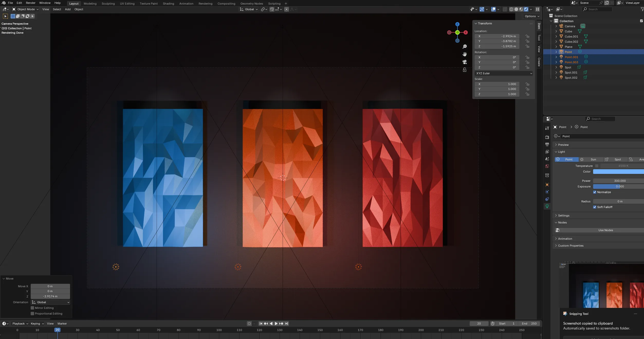
Task: Open the Tool properties tab with wrench icon
Action: [547, 128]
